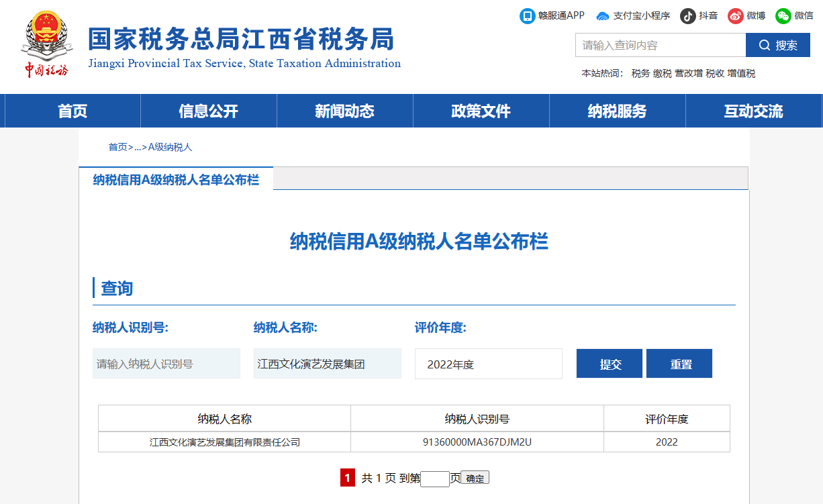The image size is (823, 504).
Task: Open the 微信 WeChat icon
Action: pos(783,15)
